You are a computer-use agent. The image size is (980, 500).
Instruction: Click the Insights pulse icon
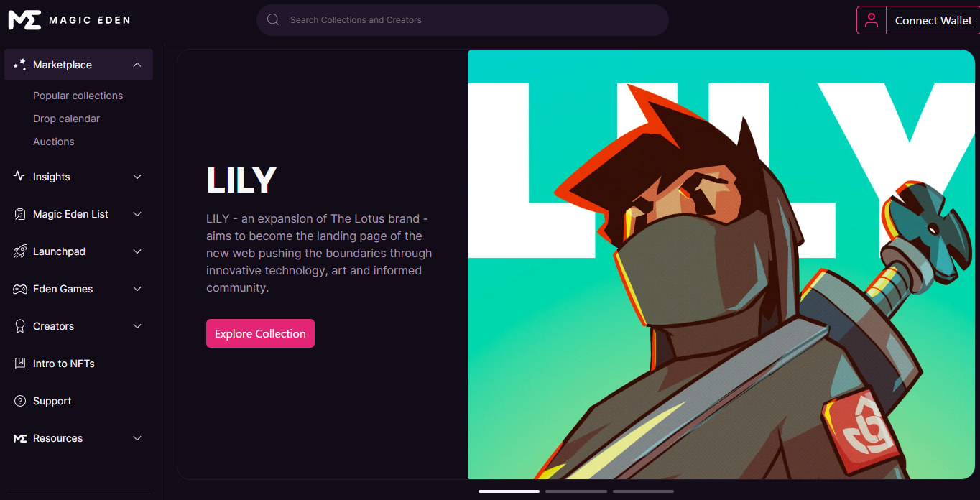(19, 176)
